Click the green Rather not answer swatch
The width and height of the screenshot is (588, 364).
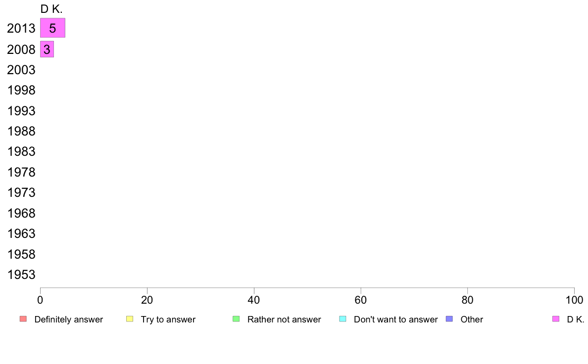(x=236, y=319)
